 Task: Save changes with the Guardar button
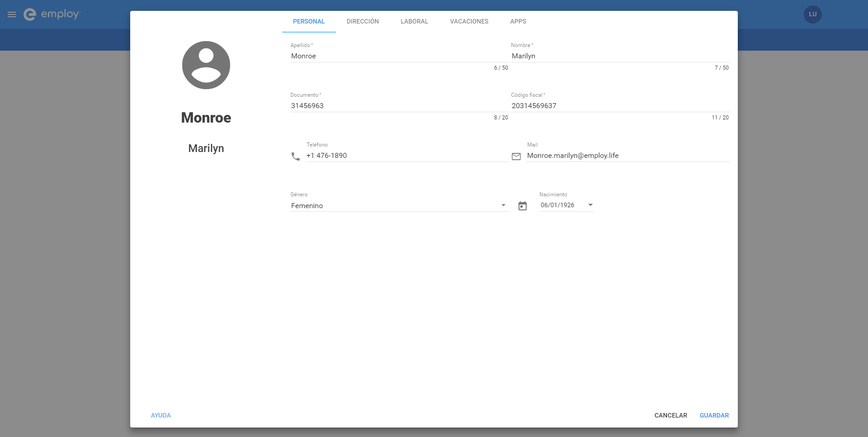714,415
